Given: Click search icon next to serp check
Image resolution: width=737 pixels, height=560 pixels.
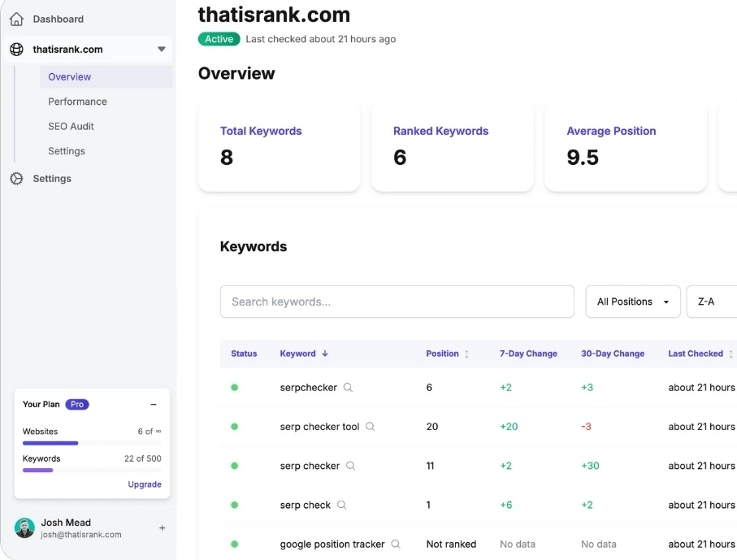Looking at the screenshot, I should click(x=342, y=505).
